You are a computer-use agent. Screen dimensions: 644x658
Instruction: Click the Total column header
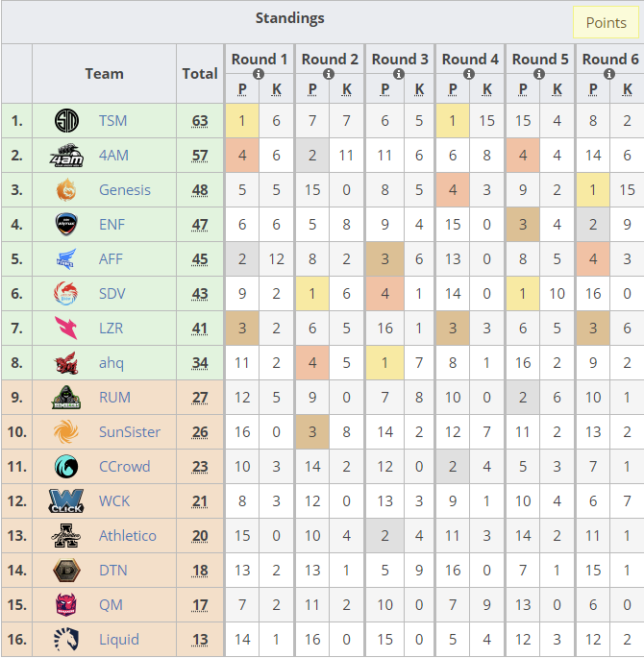click(x=200, y=73)
